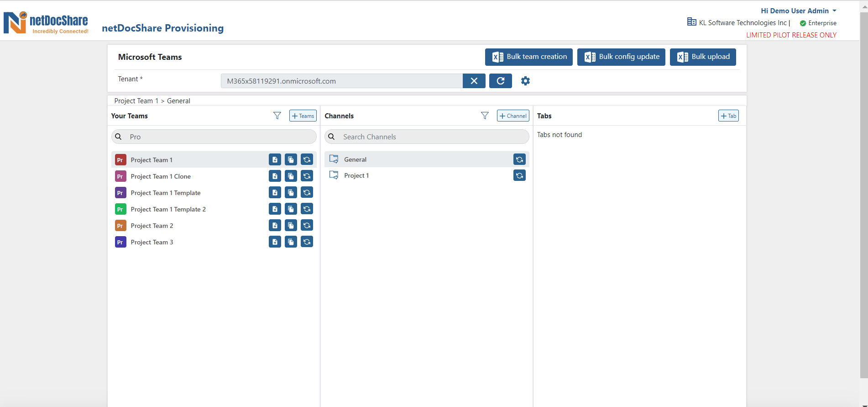Click the netDocShare logo
This screenshot has height=407, width=868.
tap(46, 22)
